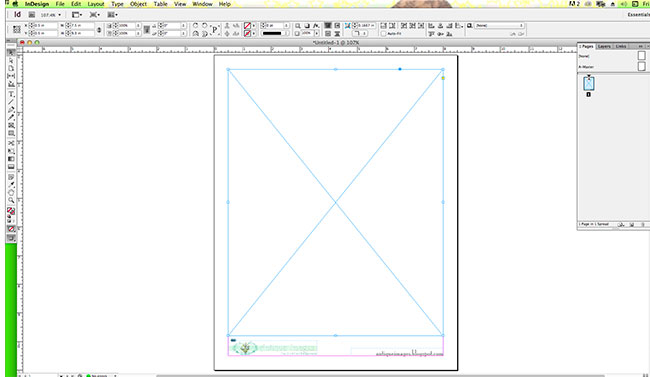
Task: Open the File menu
Action: point(60,4)
